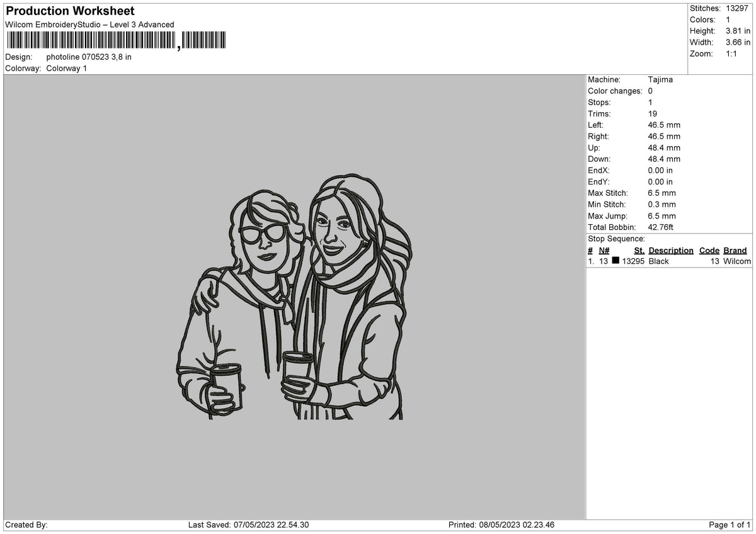Viewport: 756px width, 534px height.
Task: Click the Machine value Tajima
Action: click(x=660, y=79)
